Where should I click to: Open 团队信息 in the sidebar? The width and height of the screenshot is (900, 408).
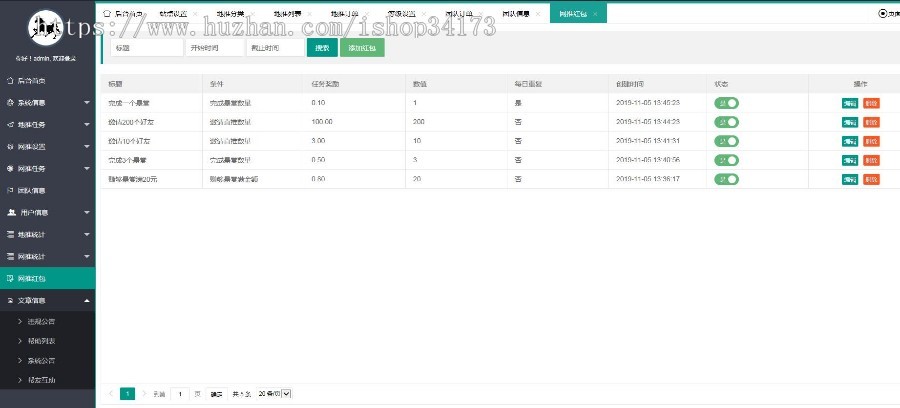(48, 191)
